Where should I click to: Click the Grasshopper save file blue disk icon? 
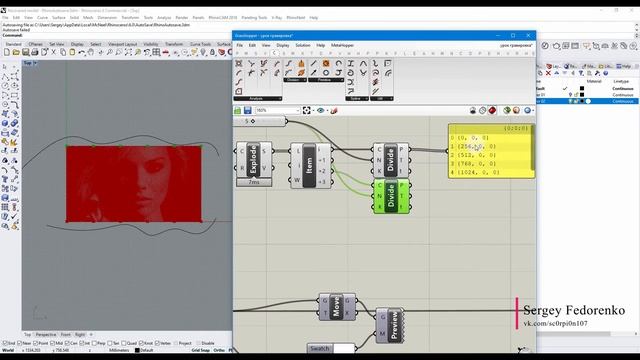[x=247, y=111]
